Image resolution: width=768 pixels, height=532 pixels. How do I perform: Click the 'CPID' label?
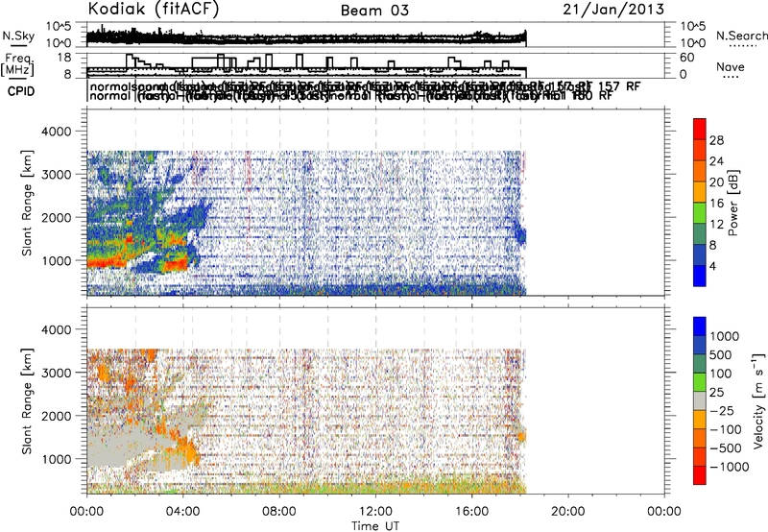point(21,91)
